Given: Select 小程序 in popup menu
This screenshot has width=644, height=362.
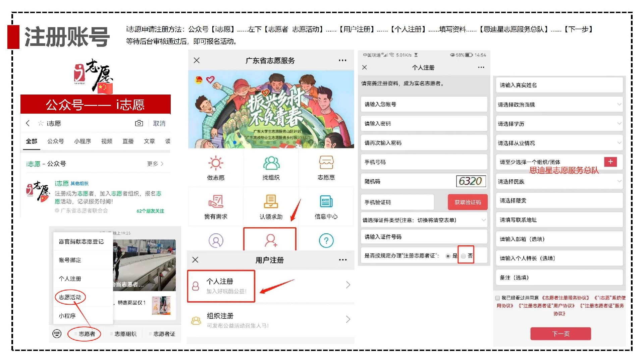Looking at the screenshot, I should coord(67,316).
